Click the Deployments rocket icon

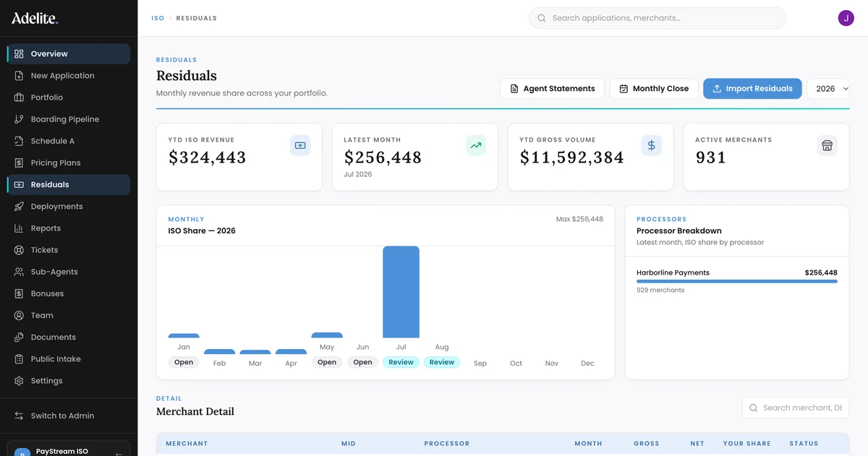(x=19, y=206)
